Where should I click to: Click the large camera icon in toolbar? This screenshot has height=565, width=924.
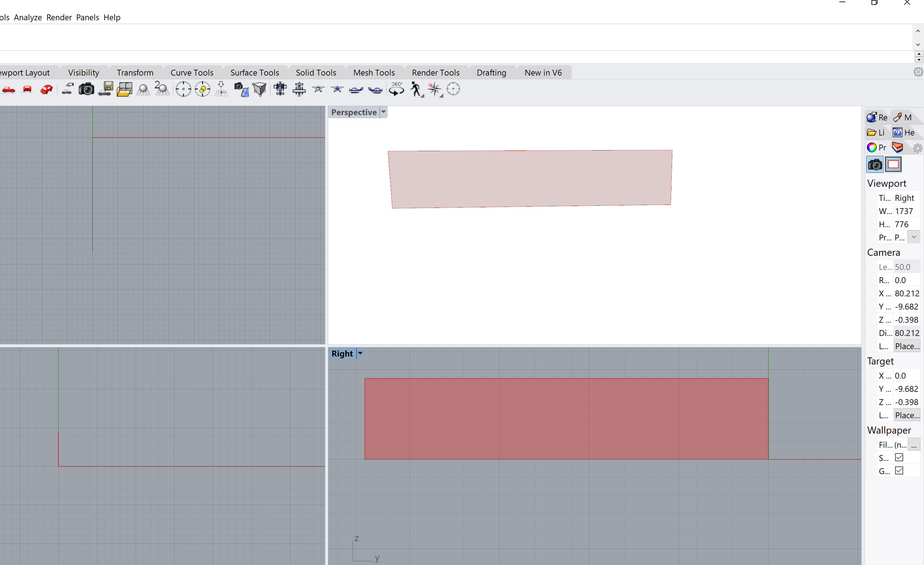point(86,89)
